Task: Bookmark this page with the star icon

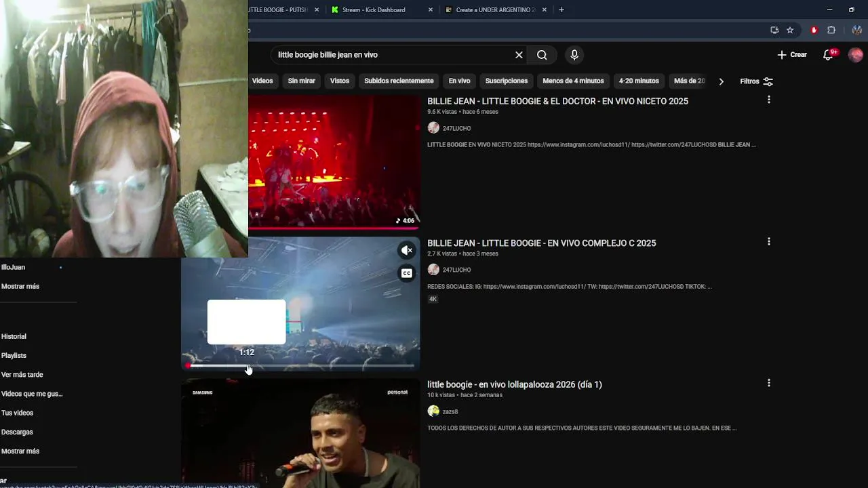Action: (x=790, y=30)
